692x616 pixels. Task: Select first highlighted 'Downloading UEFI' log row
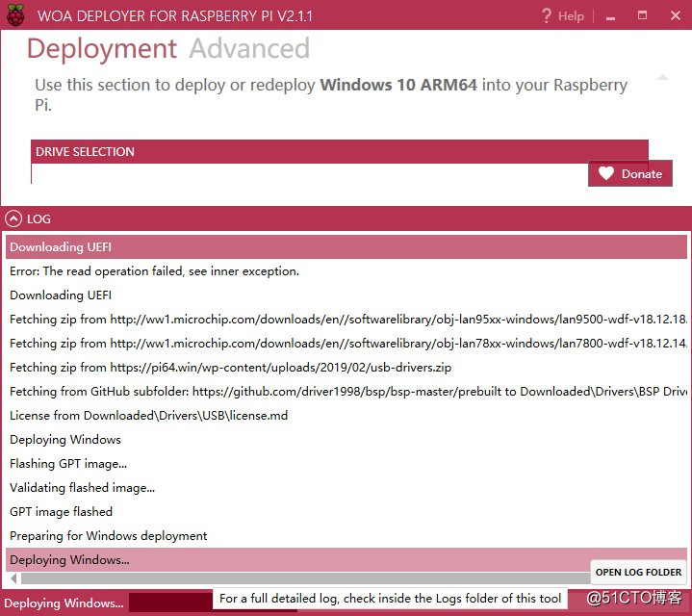346,247
